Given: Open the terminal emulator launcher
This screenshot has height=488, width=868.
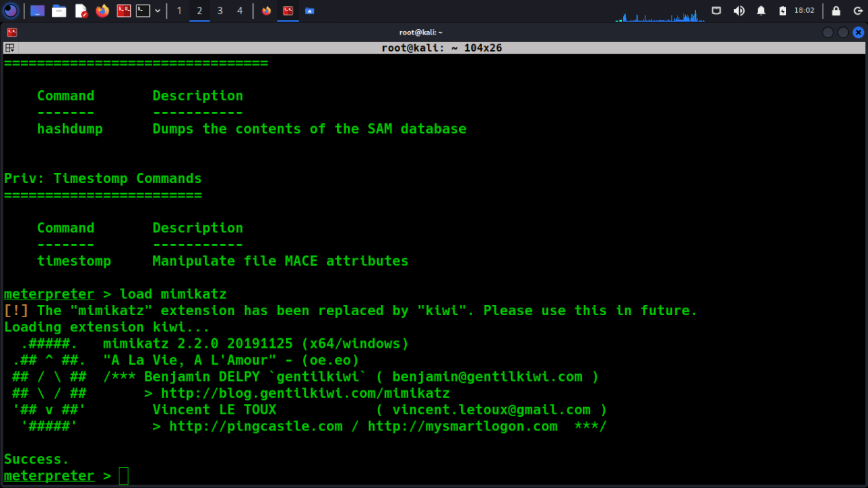Looking at the screenshot, I should (143, 11).
